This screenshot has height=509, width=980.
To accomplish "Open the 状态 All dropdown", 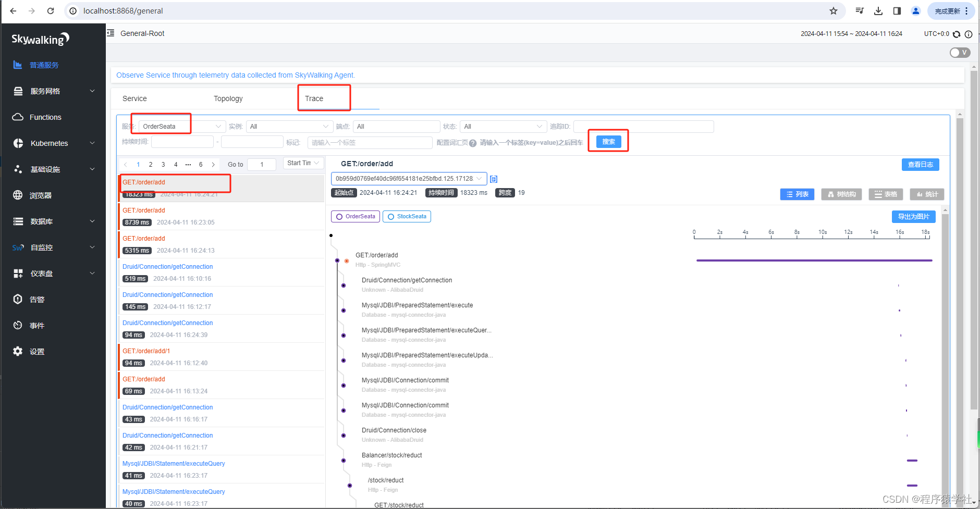I will pyautogui.click(x=503, y=127).
